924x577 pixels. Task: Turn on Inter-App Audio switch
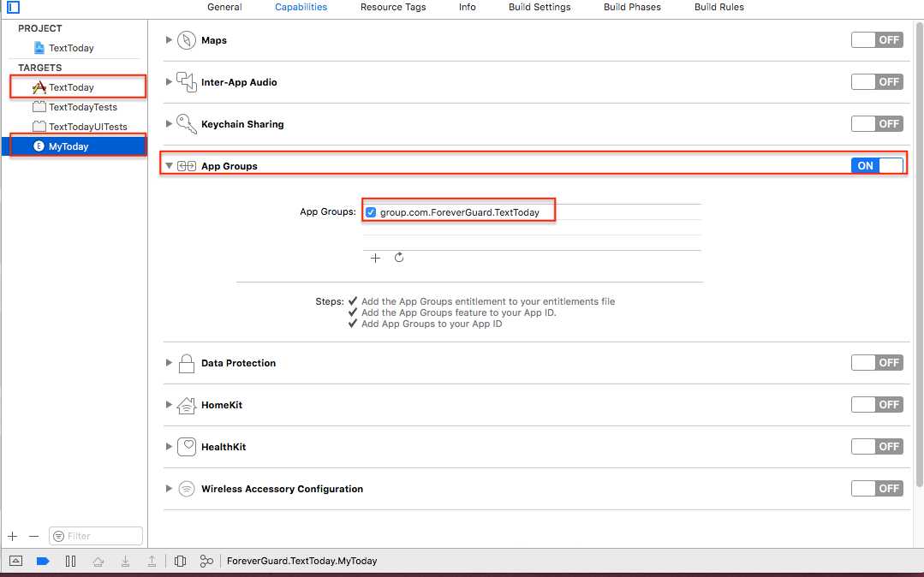[877, 82]
